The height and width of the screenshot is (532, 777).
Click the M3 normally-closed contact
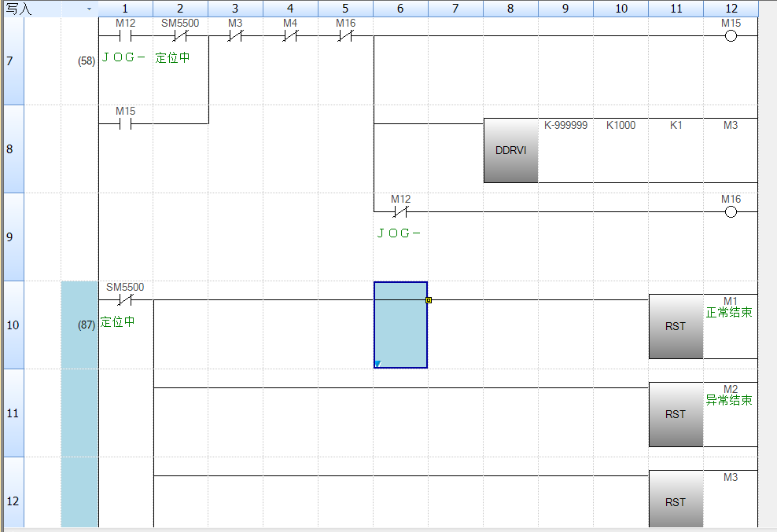(x=235, y=35)
